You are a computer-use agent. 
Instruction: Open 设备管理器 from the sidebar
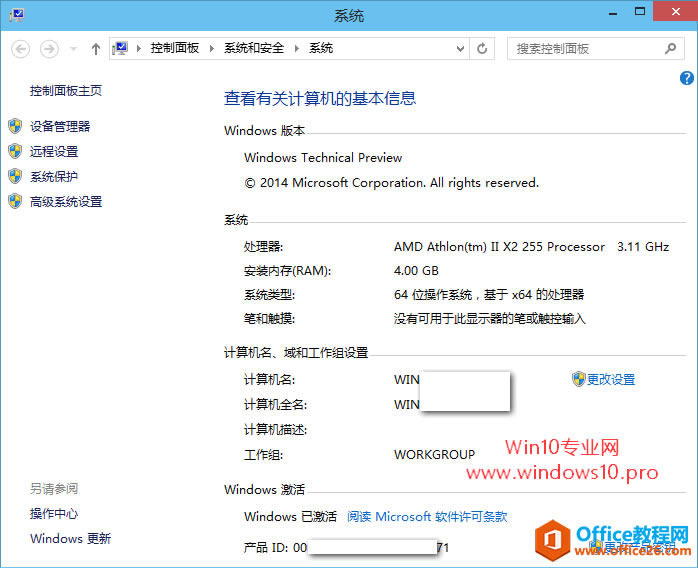click(x=60, y=126)
